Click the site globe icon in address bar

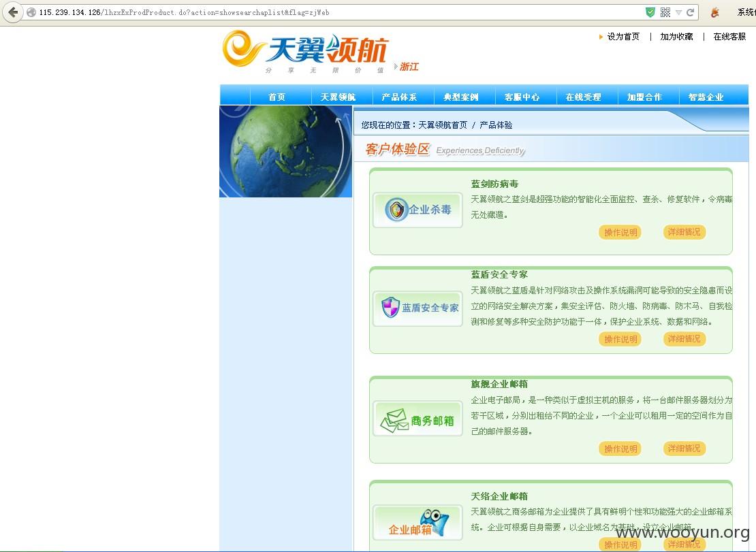click(31, 12)
